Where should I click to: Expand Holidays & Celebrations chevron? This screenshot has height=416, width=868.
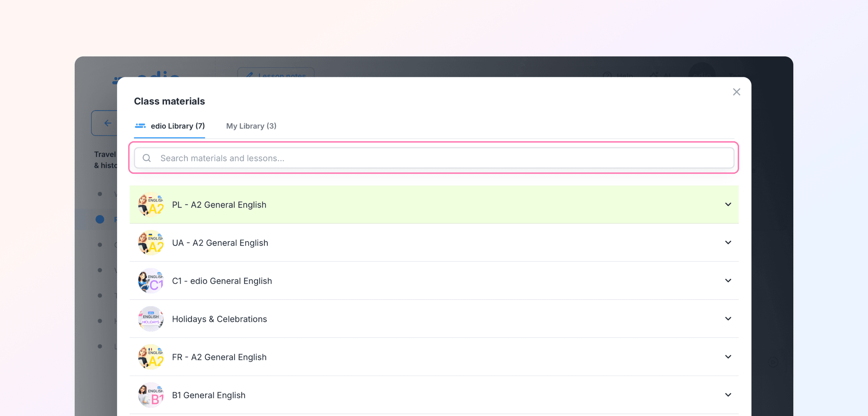coord(728,319)
